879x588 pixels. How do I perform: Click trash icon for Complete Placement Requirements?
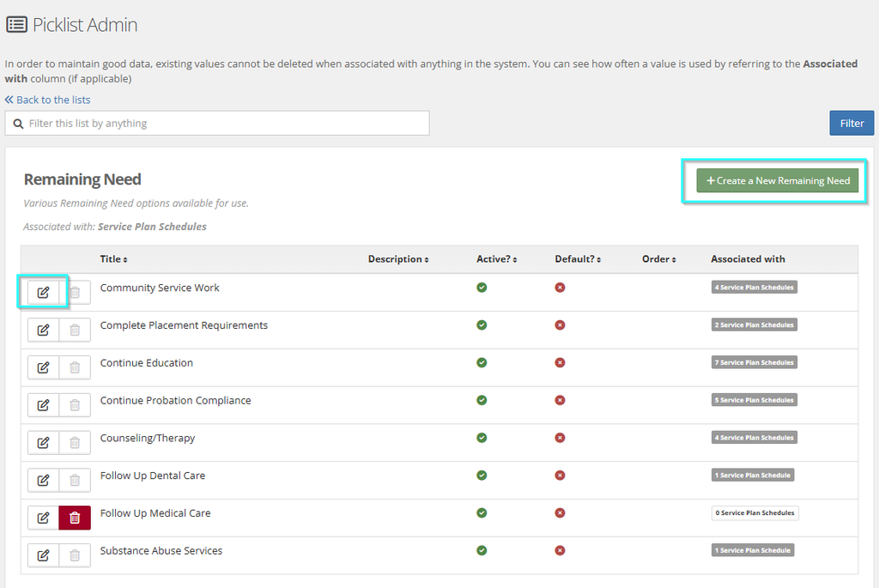[75, 330]
